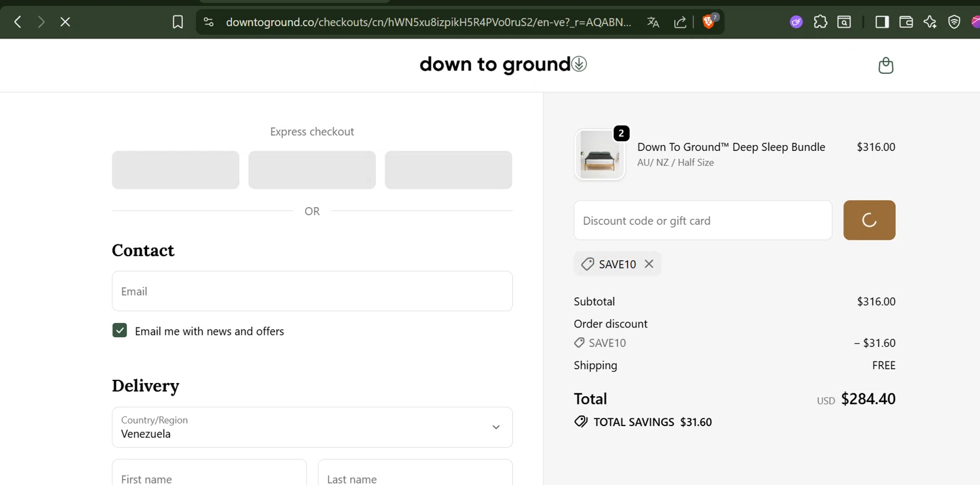Click the TOTAL SAVINGS tag icon
This screenshot has width=980, height=485.
581,422
